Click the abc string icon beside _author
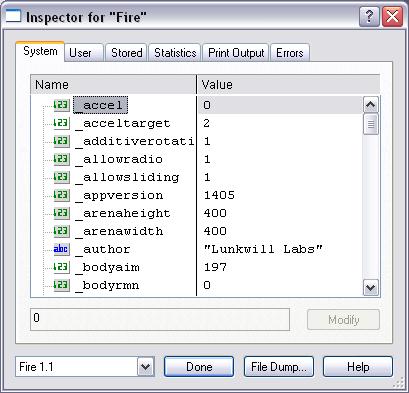Viewport: 409px width, 393px height. (61, 249)
